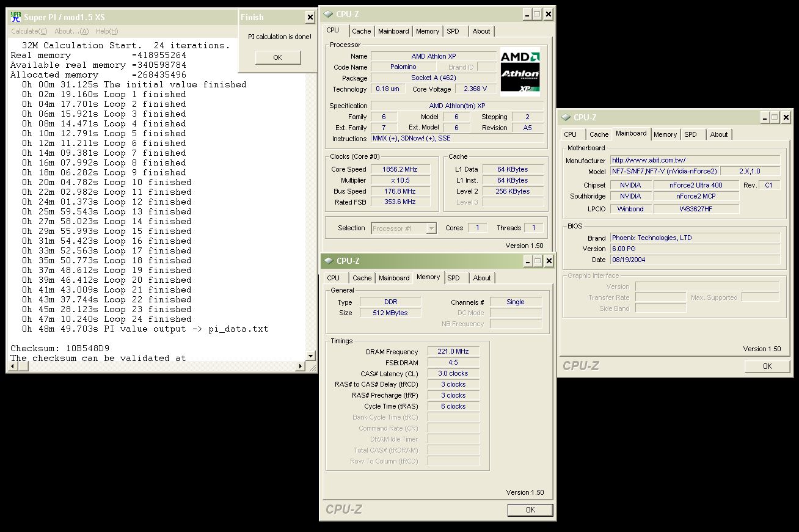Click the AMD Athlon XP logo image
The width and height of the screenshot is (799, 532).
520,72
